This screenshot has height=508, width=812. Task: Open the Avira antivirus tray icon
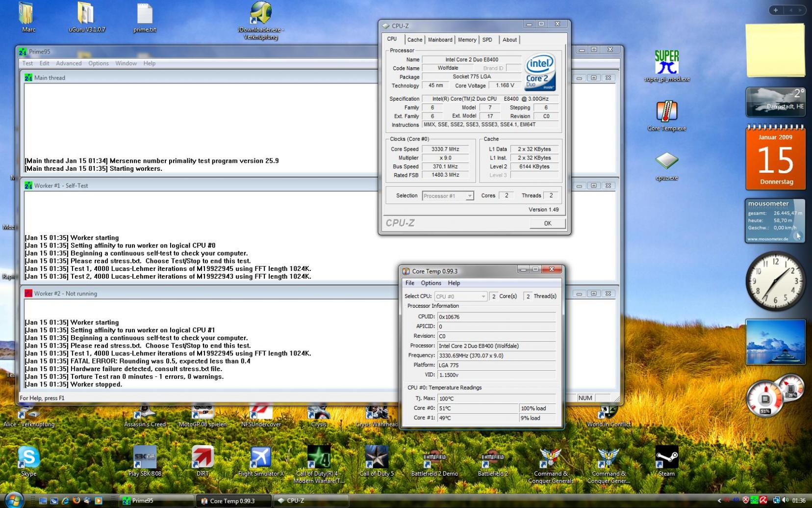point(763,500)
